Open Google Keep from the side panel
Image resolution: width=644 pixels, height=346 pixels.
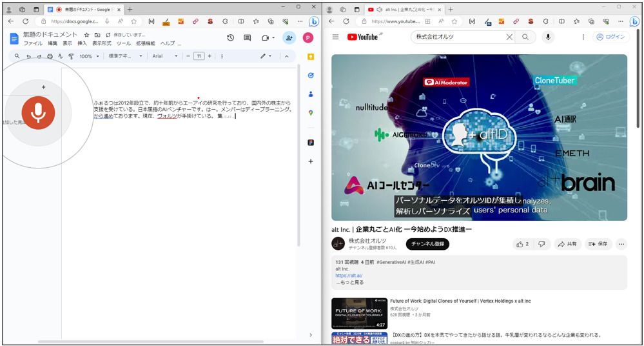pos(310,57)
